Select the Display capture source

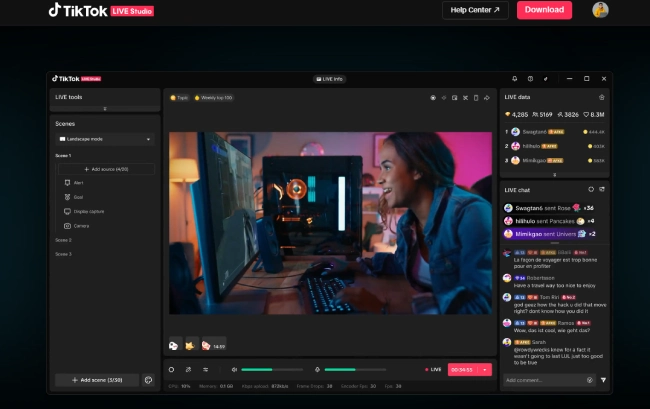click(x=88, y=211)
